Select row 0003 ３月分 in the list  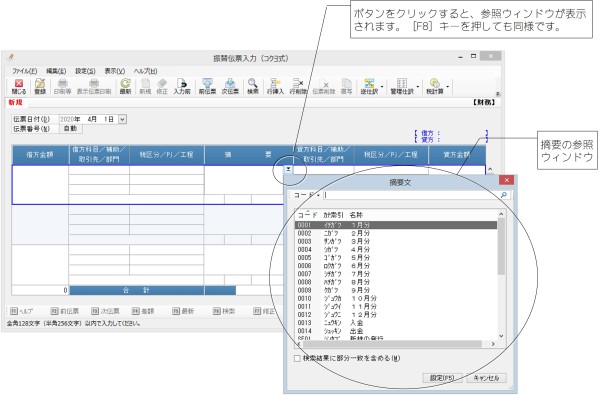tap(396, 241)
